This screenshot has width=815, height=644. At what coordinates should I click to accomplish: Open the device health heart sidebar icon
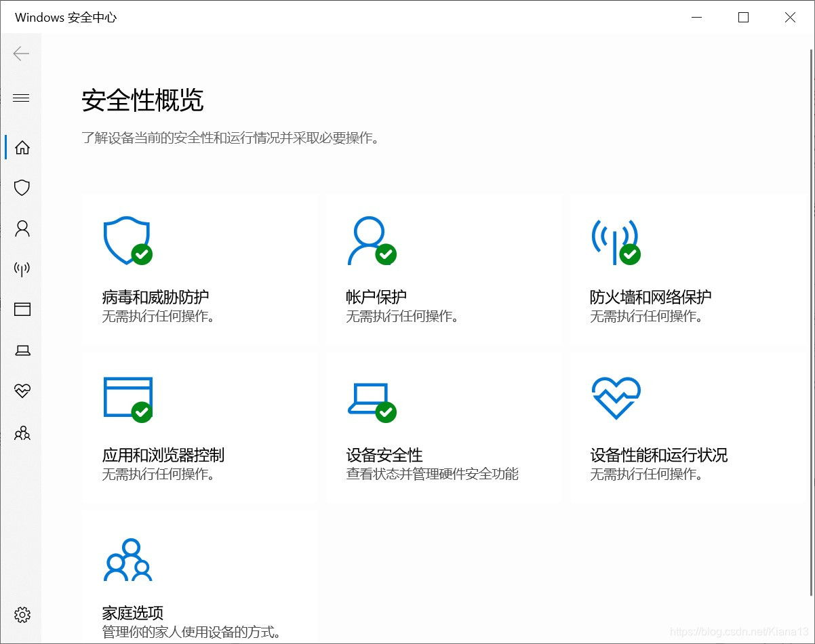pos(22,391)
